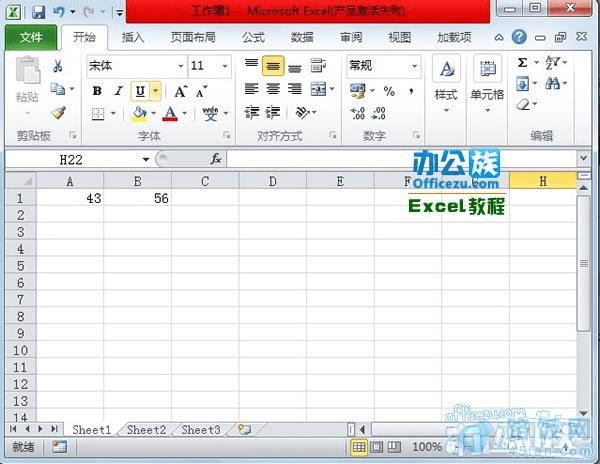This screenshot has width=600, height=464.
Task: Switch to Sheet2 tab
Action: (146, 430)
